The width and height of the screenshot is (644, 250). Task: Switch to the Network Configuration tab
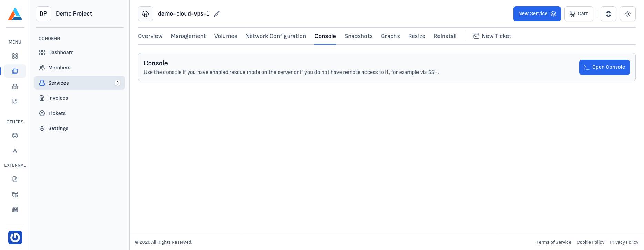[x=275, y=36]
